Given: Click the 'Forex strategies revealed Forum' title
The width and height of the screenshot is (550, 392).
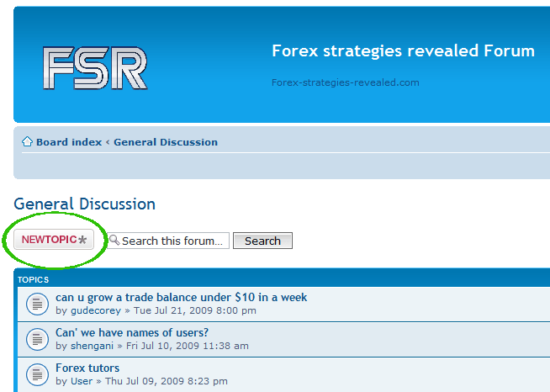Looking at the screenshot, I should pos(403,50).
